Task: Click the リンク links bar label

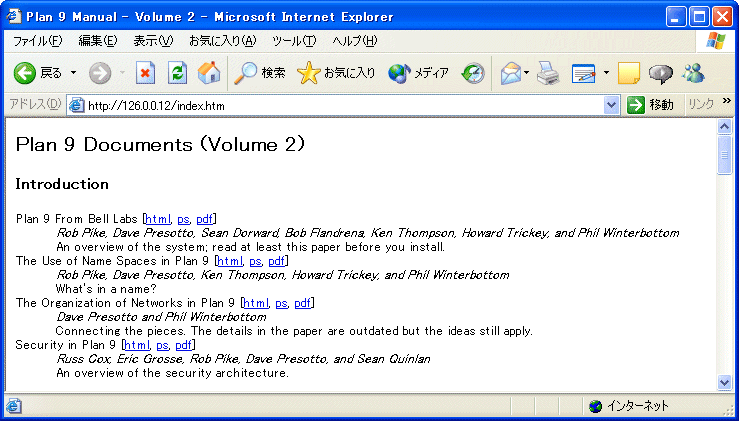Action: coord(701,105)
